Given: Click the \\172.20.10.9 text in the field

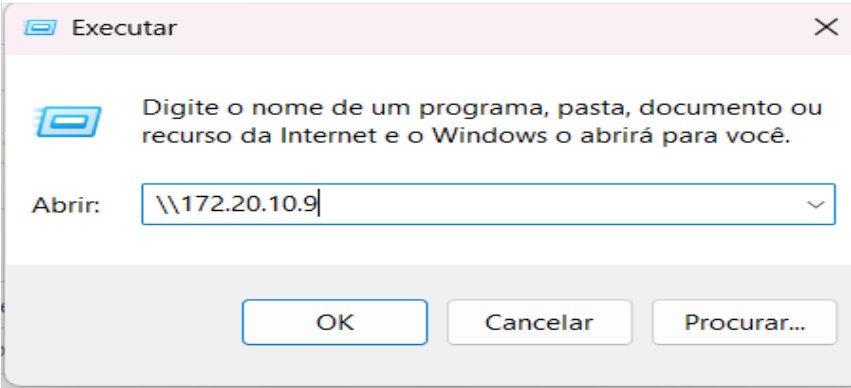Looking at the screenshot, I should [237, 205].
